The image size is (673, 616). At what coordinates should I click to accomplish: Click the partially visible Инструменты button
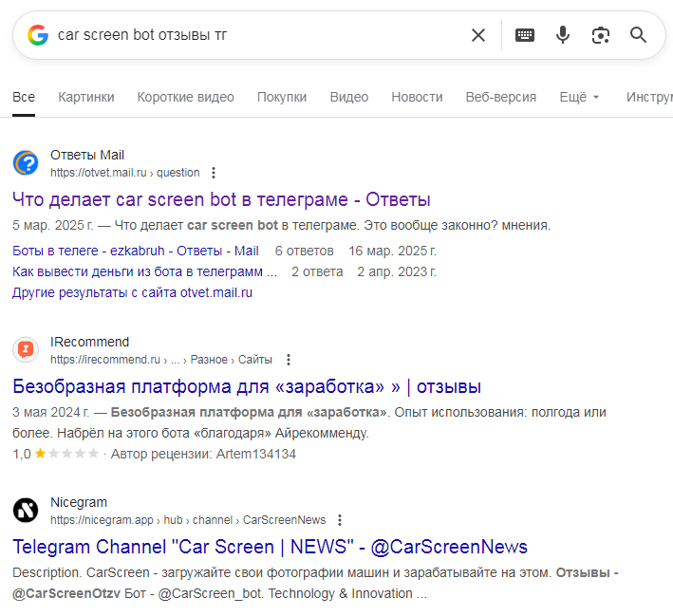(x=649, y=97)
